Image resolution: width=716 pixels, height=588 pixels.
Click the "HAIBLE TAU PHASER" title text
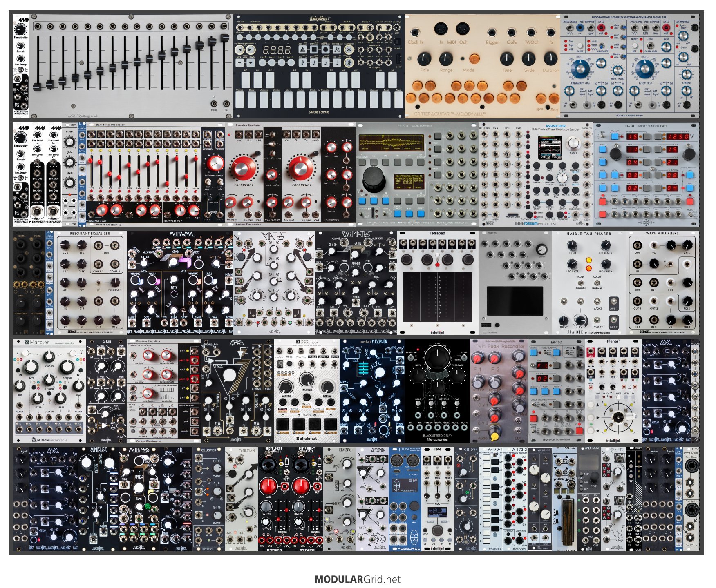click(x=588, y=234)
